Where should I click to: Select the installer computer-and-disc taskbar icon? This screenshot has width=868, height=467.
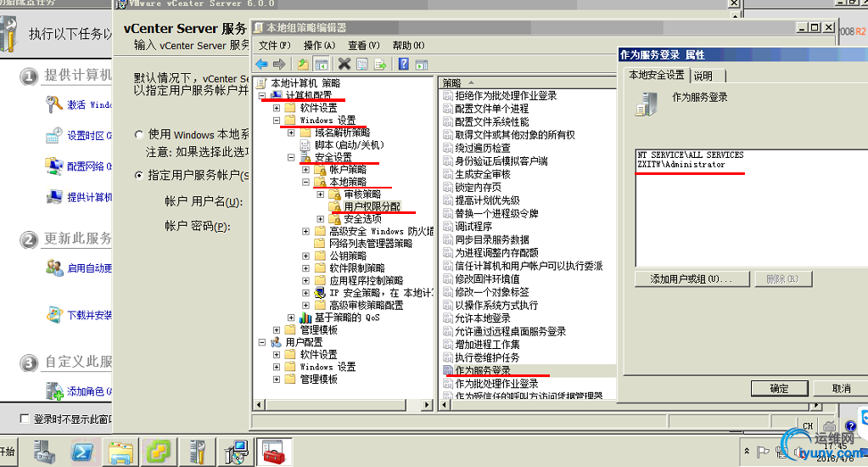tap(236, 452)
